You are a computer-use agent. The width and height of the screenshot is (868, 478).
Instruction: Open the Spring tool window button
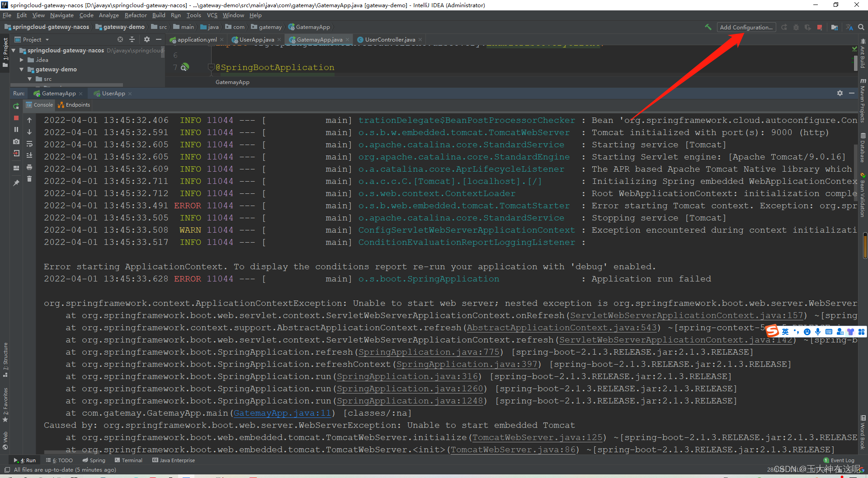coord(94,460)
